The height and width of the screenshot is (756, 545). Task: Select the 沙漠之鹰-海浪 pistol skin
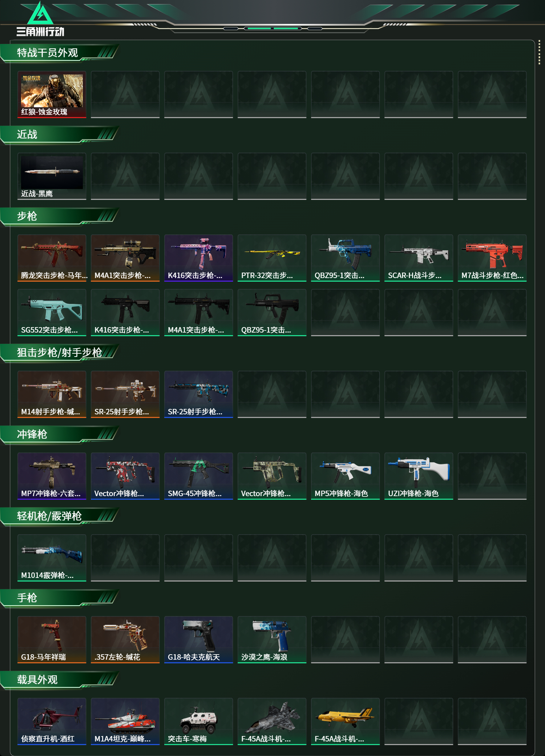[x=272, y=640]
